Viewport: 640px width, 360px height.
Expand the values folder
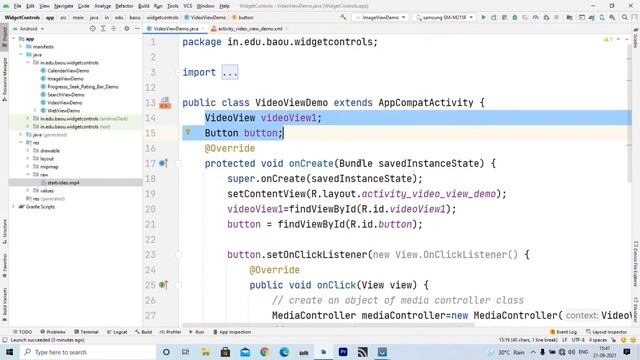(28, 191)
